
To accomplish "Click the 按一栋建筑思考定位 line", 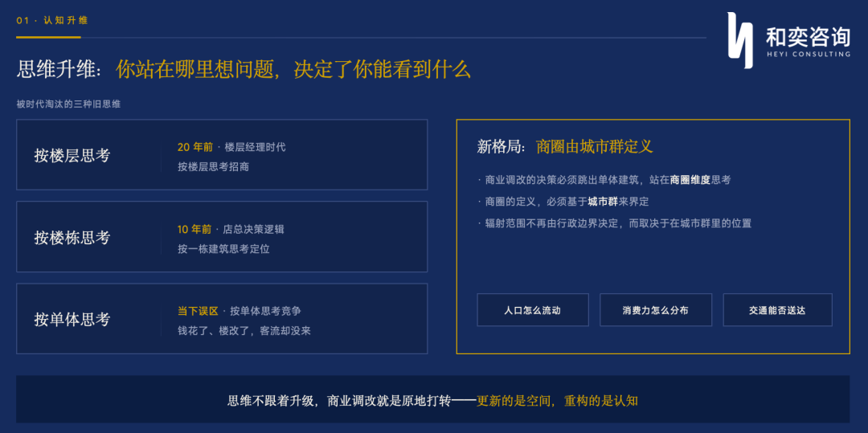I will pyautogui.click(x=223, y=249).
